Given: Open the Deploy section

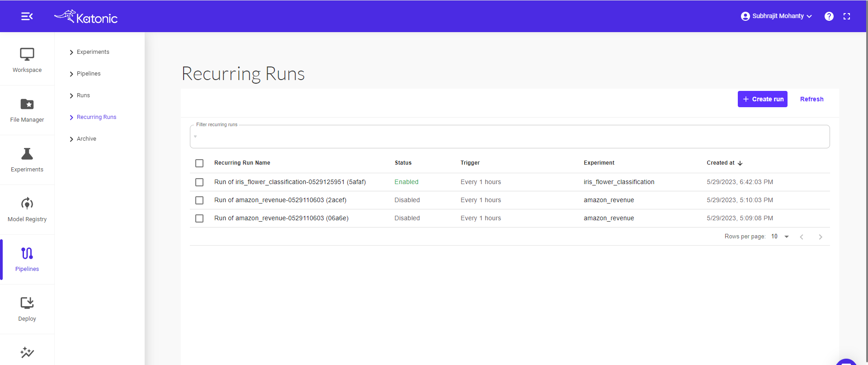Looking at the screenshot, I should [27, 309].
